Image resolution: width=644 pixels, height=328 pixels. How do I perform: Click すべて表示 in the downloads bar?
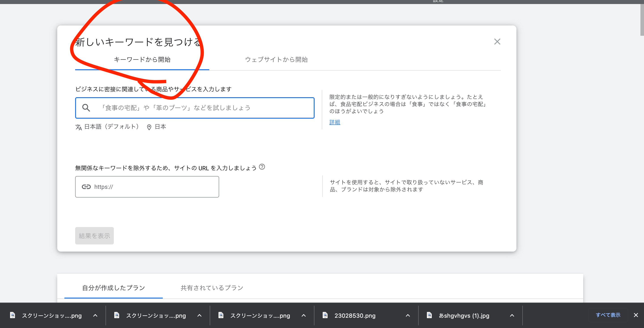coord(608,315)
